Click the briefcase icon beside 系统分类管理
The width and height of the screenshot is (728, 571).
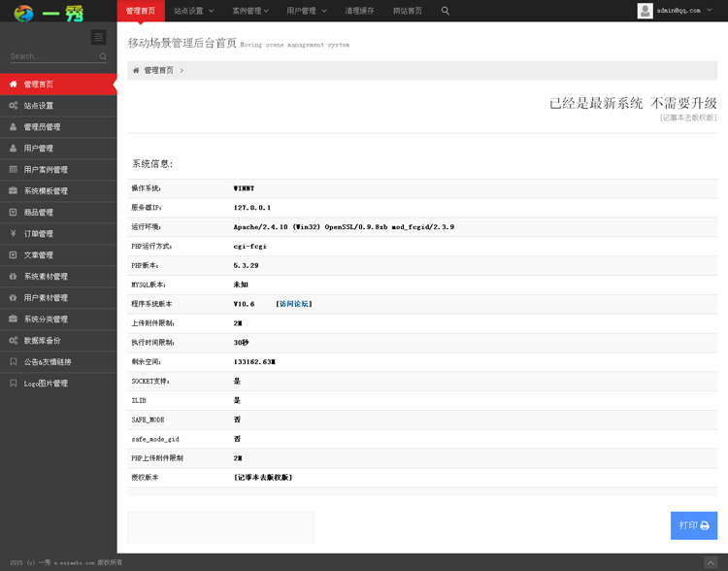click(14, 319)
